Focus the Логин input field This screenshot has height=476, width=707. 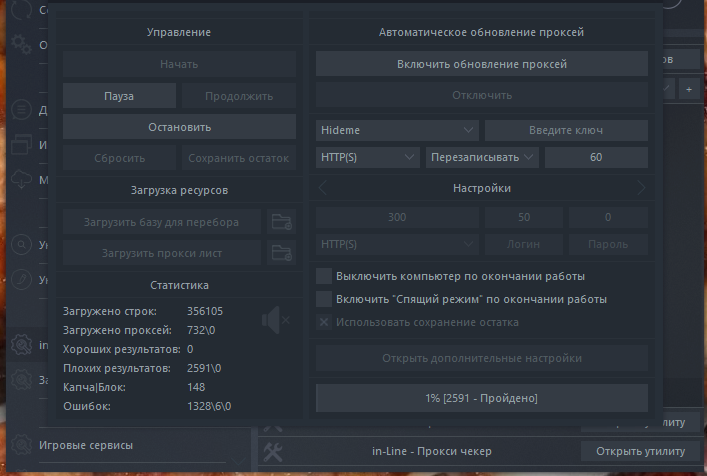coord(524,244)
